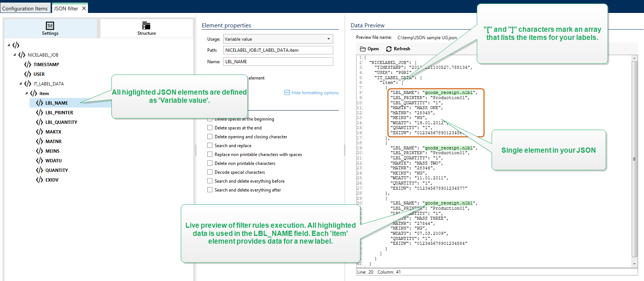The width and height of the screenshot is (644, 281).
Task: Check the Search and replace option
Action: tap(210, 145)
